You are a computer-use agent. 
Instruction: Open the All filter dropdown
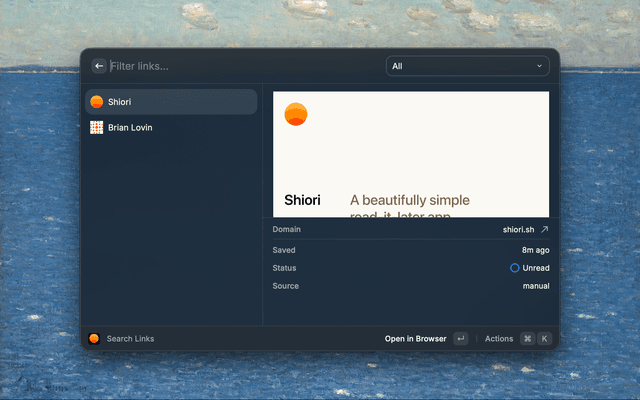coord(467,66)
